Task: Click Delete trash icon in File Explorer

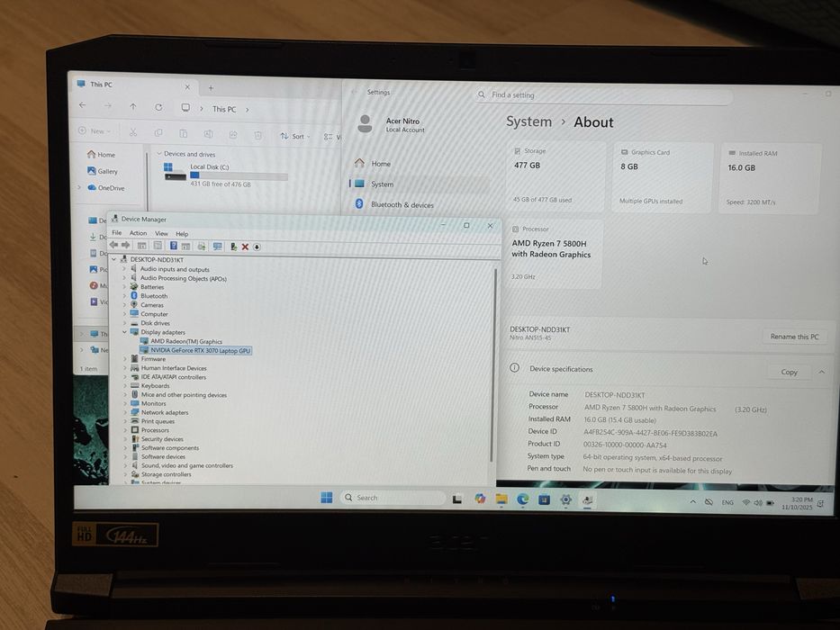Action: coord(257,135)
